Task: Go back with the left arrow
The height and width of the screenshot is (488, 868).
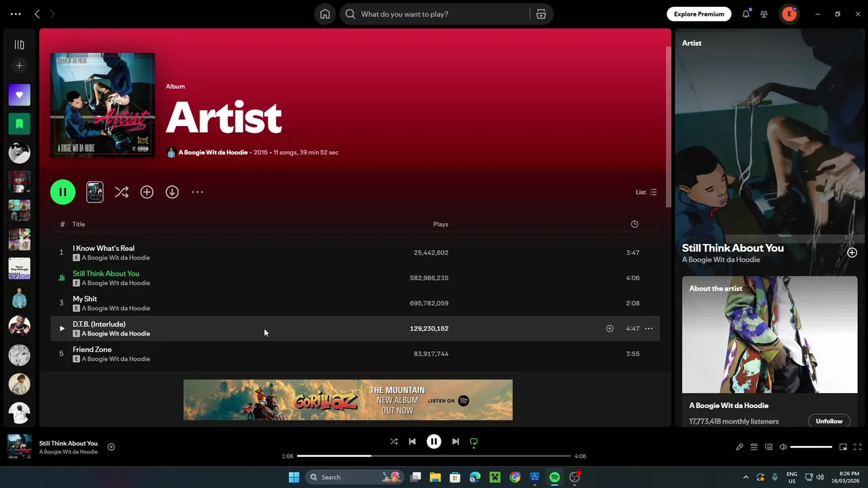Action: 37,14
